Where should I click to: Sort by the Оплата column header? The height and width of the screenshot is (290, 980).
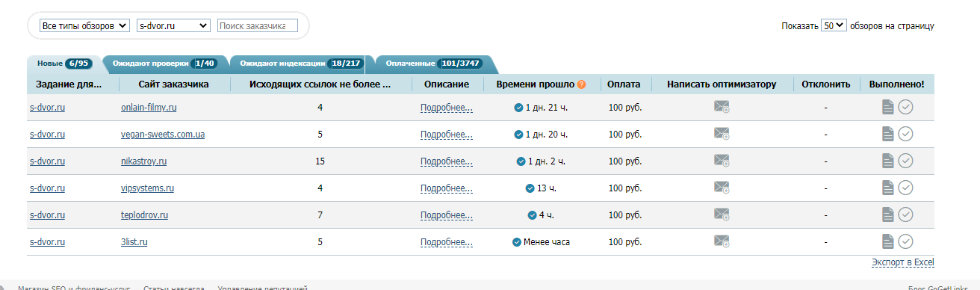coord(624,84)
